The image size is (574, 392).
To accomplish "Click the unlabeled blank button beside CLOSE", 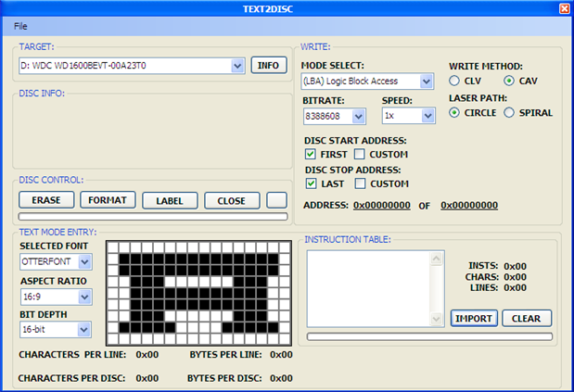I will pyautogui.click(x=276, y=200).
